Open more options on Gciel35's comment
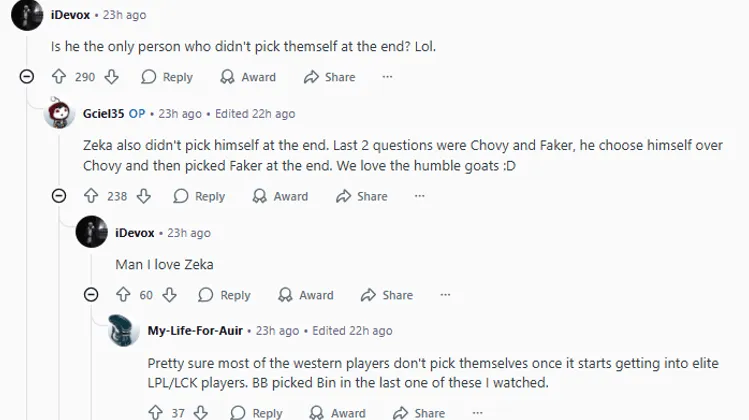The height and width of the screenshot is (420, 749). pyautogui.click(x=419, y=196)
